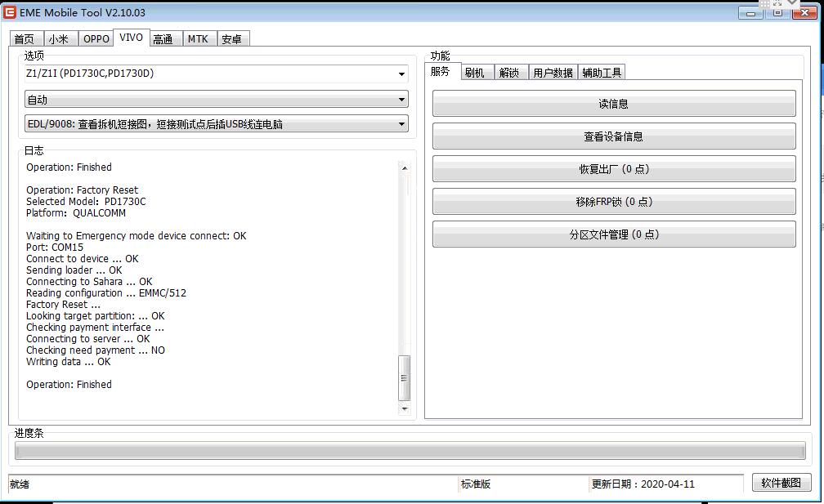Go to the 安卓 tab
Viewport: 824px width, 504px height.
(232, 39)
